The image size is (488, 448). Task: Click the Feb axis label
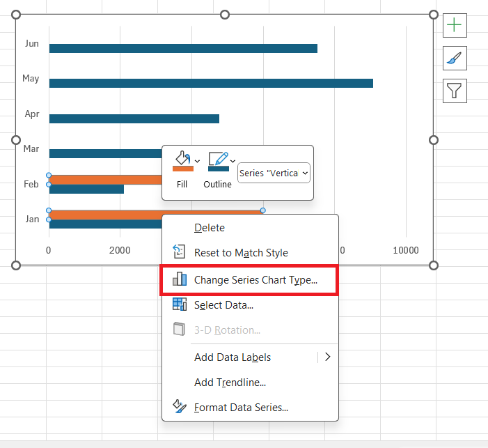[x=31, y=184]
